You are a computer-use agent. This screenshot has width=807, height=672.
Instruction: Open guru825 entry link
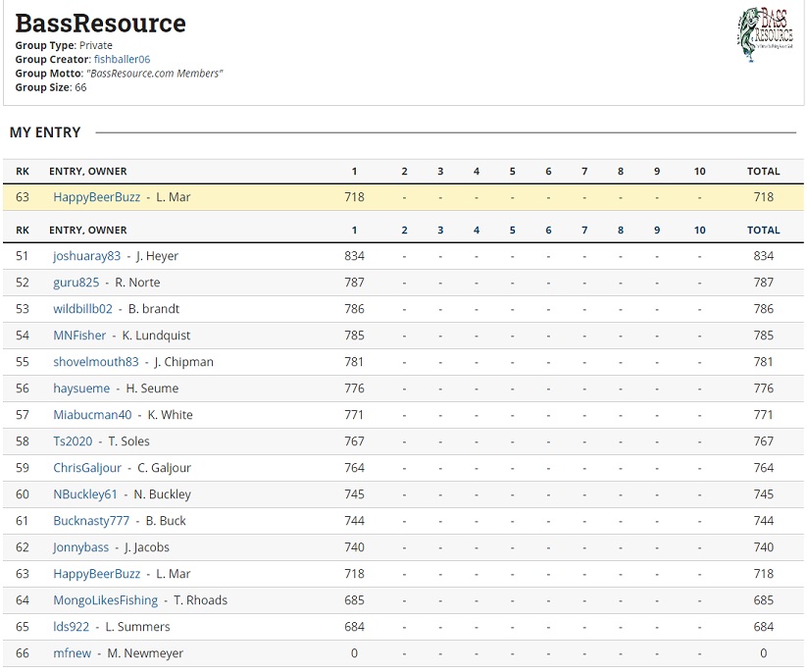76,283
